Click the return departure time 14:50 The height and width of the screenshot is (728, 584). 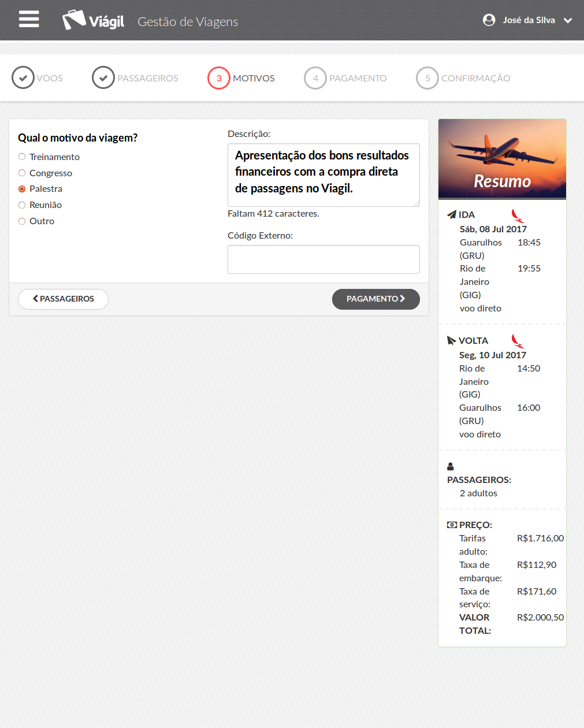(x=529, y=368)
